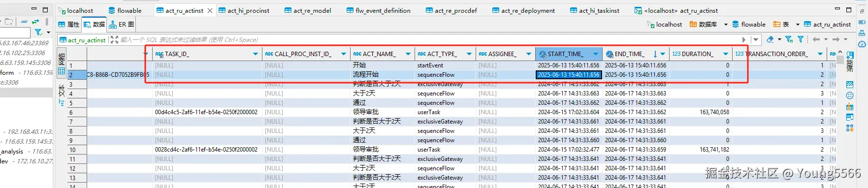Click the link with editor arrows icon in navigator

click(x=35, y=22)
